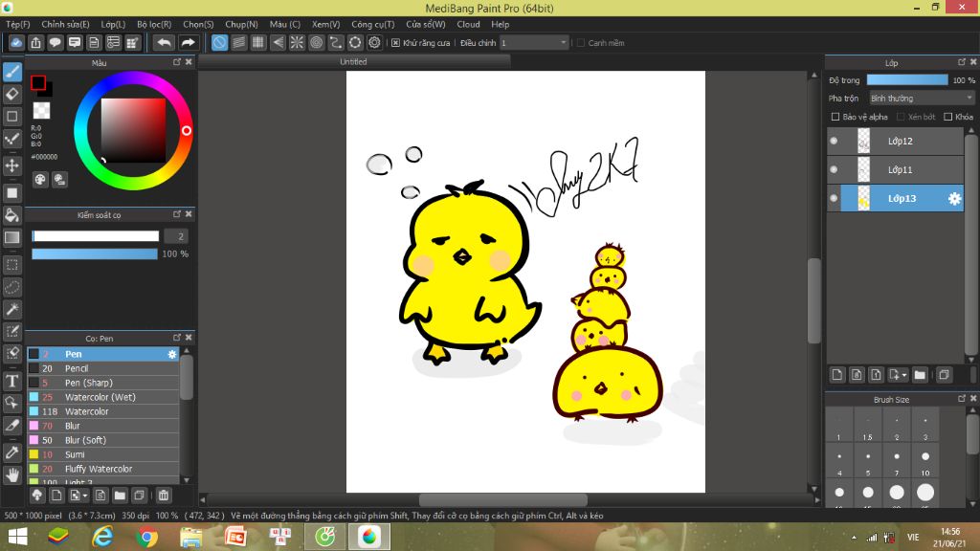This screenshot has height=551, width=980.
Task: Expand add layer dropdown arrow
Action: [x=903, y=375]
